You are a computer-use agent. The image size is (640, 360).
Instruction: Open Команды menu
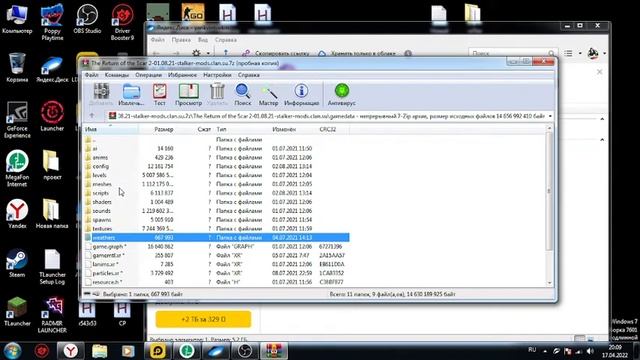coord(117,75)
